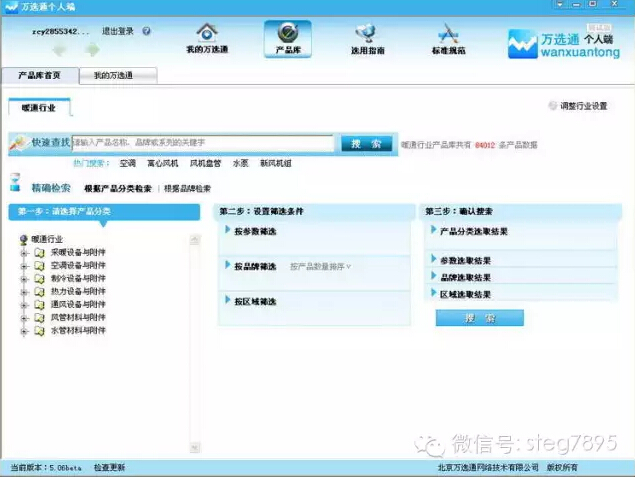Viewport: 635px width, 477px height.
Task: Go back with the left arrow
Action: [60, 50]
